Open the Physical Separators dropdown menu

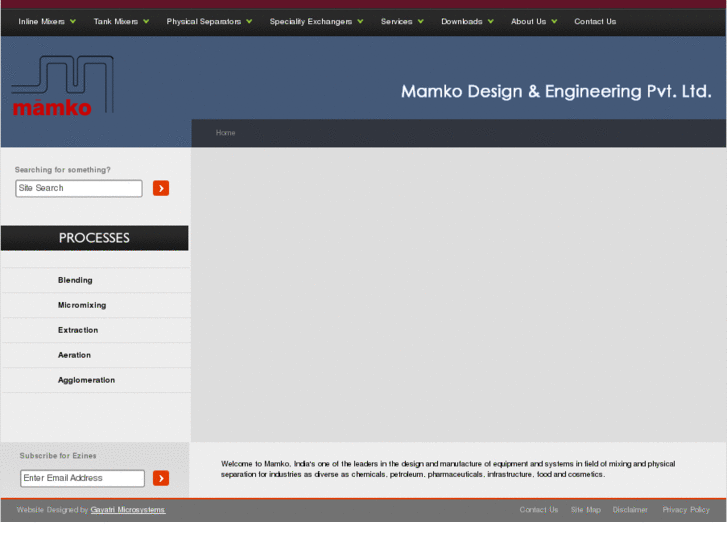click(209, 21)
